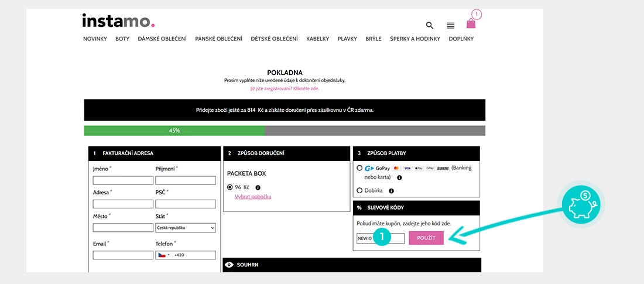Viewport: 644px width, 284px height.
Task: Open PLAVKY category
Action: (x=347, y=39)
